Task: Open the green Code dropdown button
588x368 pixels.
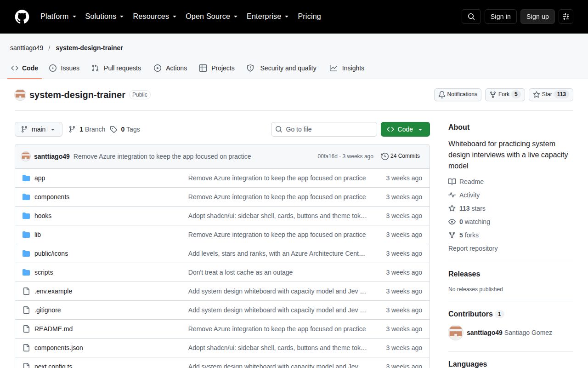Action: point(405,129)
